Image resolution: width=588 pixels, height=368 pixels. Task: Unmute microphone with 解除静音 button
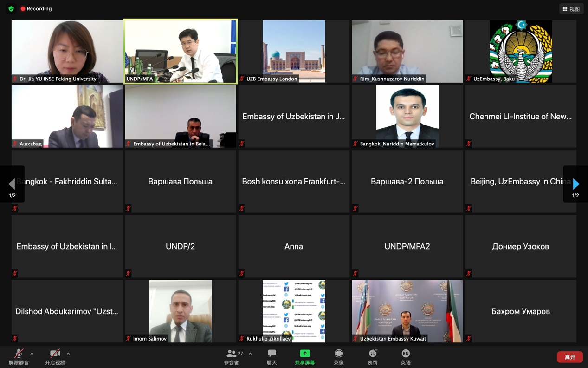[x=19, y=357]
